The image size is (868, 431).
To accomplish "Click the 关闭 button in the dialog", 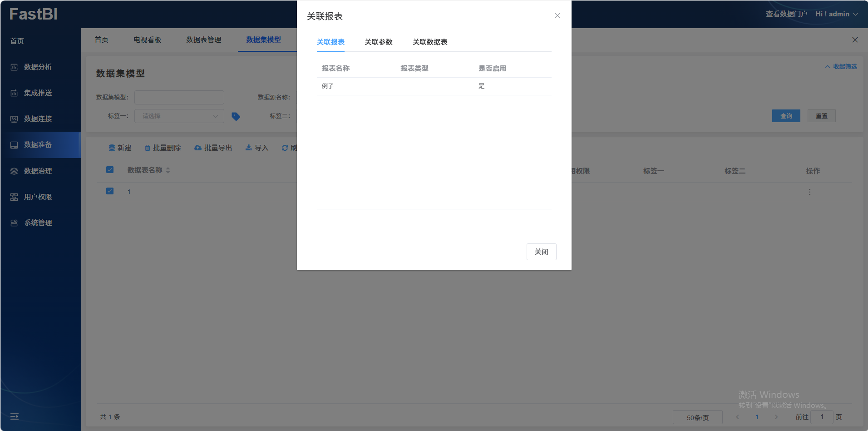I will (541, 252).
